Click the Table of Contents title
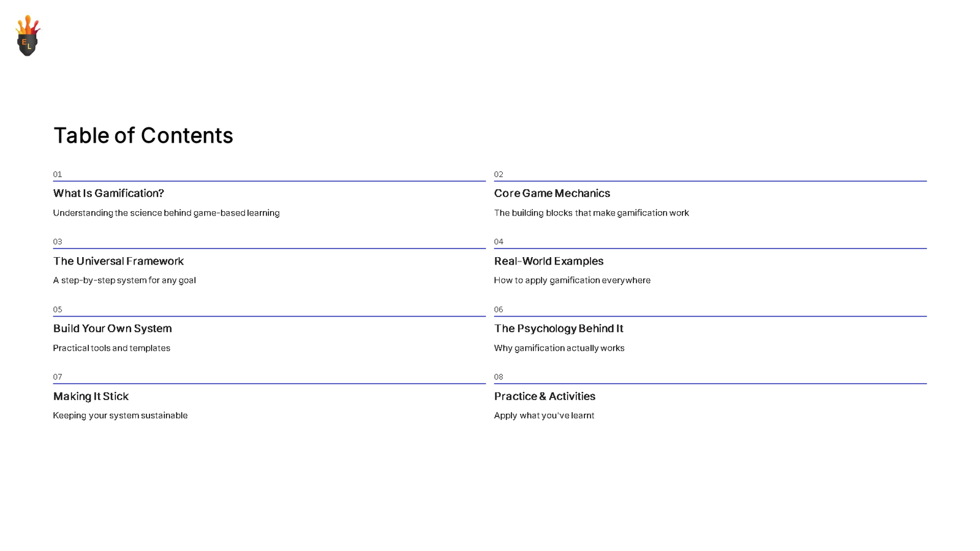 (x=143, y=135)
